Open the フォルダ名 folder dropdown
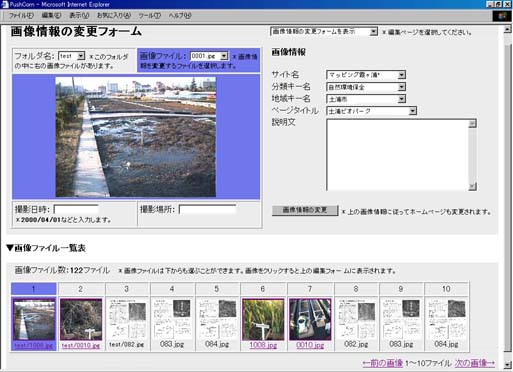The height and width of the screenshot is (372, 513). tap(72, 56)
